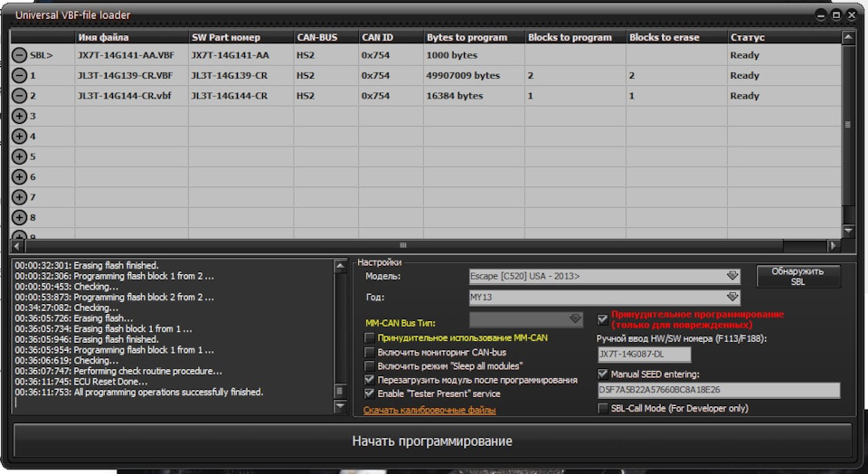868x474 pixels.
Task: Toggle "Sleep all modules" mode checkbox
Action: 369,365
